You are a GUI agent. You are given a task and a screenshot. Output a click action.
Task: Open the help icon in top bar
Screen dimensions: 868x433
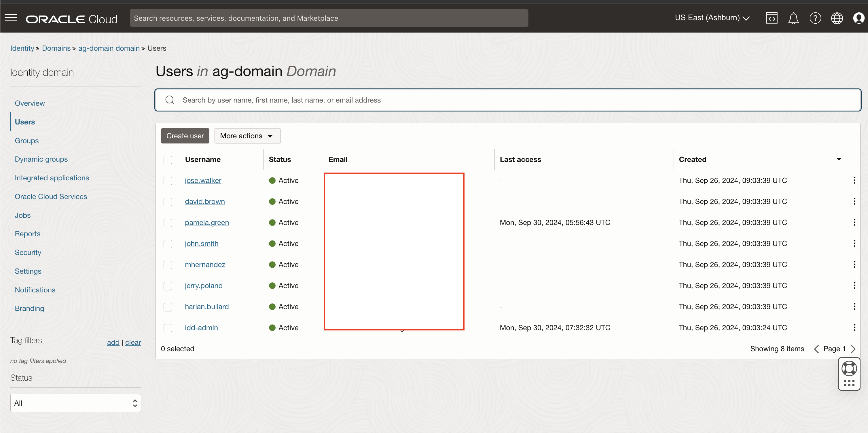815,18
